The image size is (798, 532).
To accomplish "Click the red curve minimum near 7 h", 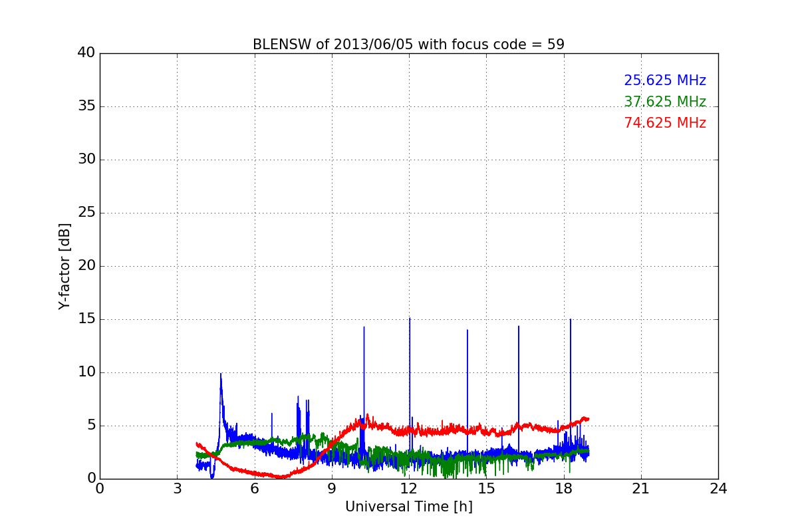I will point(282,476).
